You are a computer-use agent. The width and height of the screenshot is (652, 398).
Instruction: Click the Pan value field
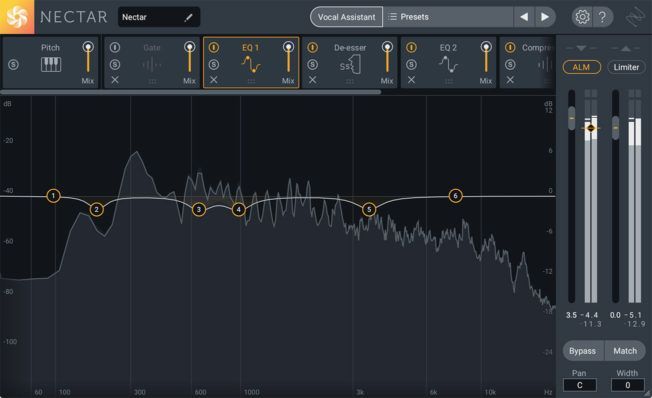coord(580,385)
